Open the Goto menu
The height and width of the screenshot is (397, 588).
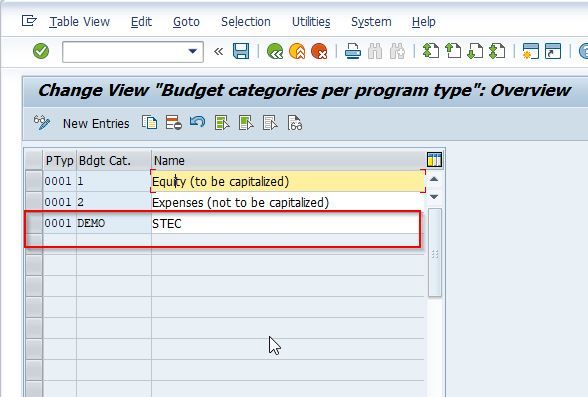pos(186,22)
